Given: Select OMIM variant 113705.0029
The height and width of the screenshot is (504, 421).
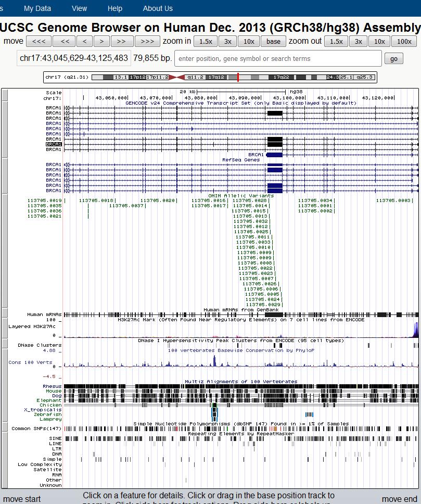Looking at the screenshot, I should click(263, 305).
